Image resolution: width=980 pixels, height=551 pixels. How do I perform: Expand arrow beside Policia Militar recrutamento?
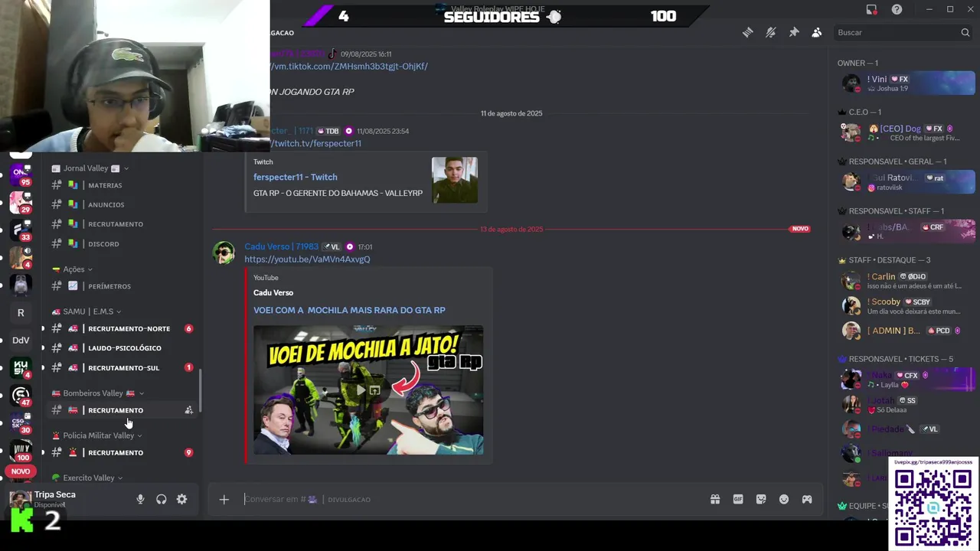(x=43, y=452)
